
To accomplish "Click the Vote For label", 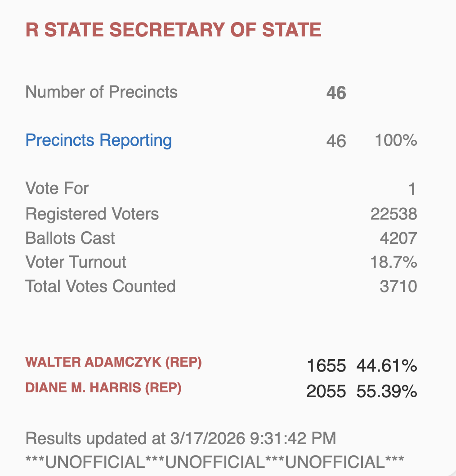I will (57, 188).
